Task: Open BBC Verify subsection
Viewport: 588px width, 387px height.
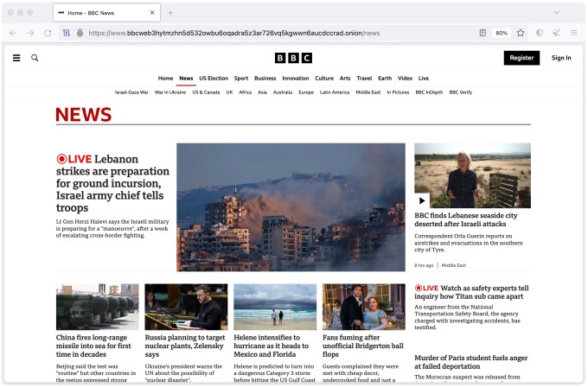Action: [461, 92]
